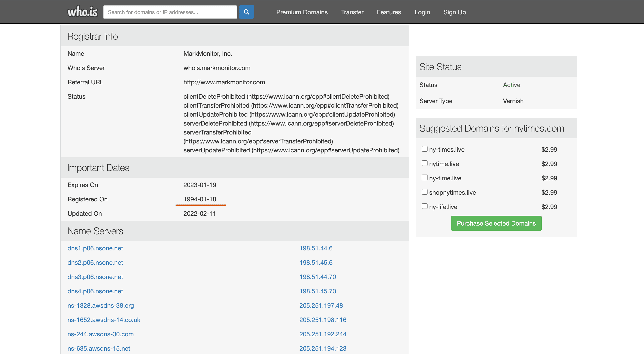Select the ny-time.live checkbox
This screenshot has width=644, height=354.
pyautogui.click(x=424, y=177)
